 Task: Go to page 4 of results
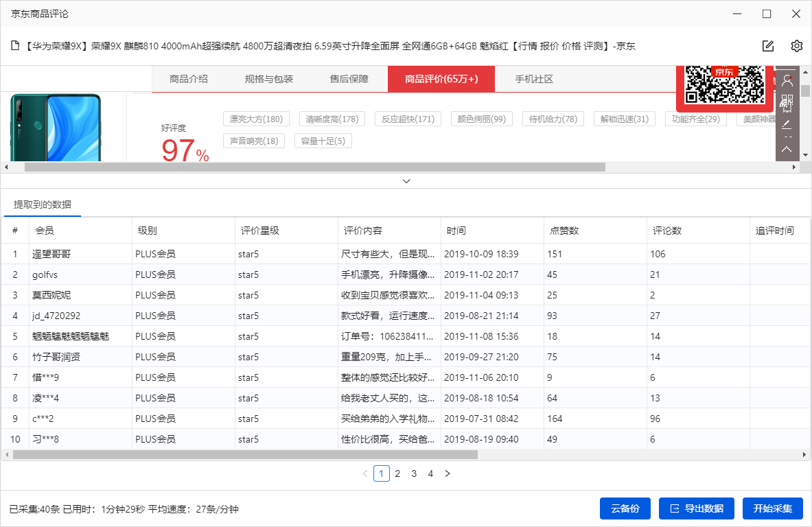click(x=430, y=473)
